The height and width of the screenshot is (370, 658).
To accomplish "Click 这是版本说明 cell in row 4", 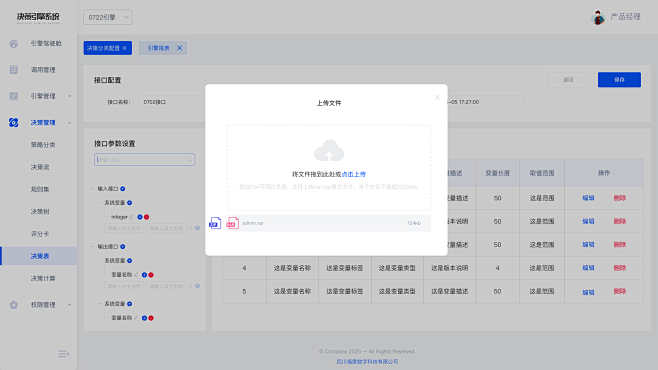I will point(449,268).
